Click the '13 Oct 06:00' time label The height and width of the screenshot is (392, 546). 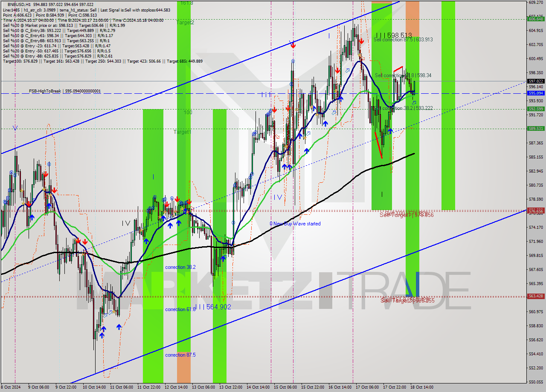click(203, 387)
